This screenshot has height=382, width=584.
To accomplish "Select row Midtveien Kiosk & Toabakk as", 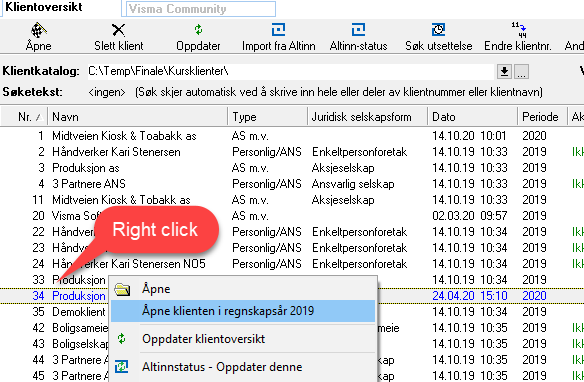I will point(292,136).
